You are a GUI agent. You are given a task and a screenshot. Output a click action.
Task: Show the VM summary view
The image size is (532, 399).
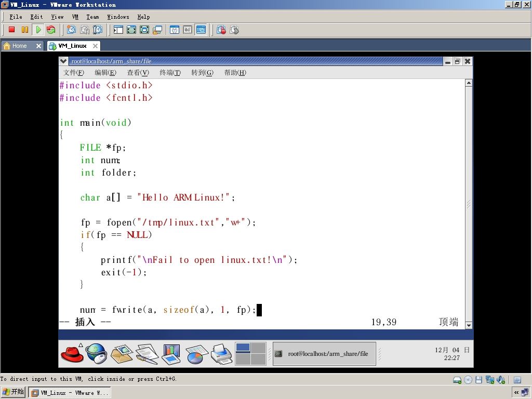click(x=175, y=30)
